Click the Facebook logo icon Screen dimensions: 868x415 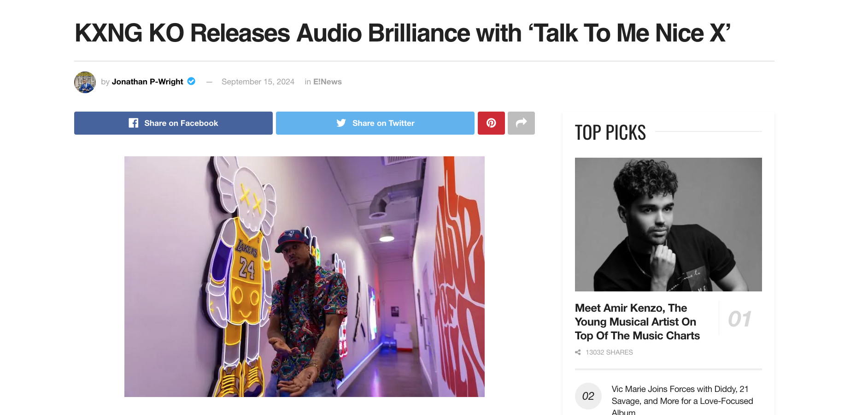point(133,123)
